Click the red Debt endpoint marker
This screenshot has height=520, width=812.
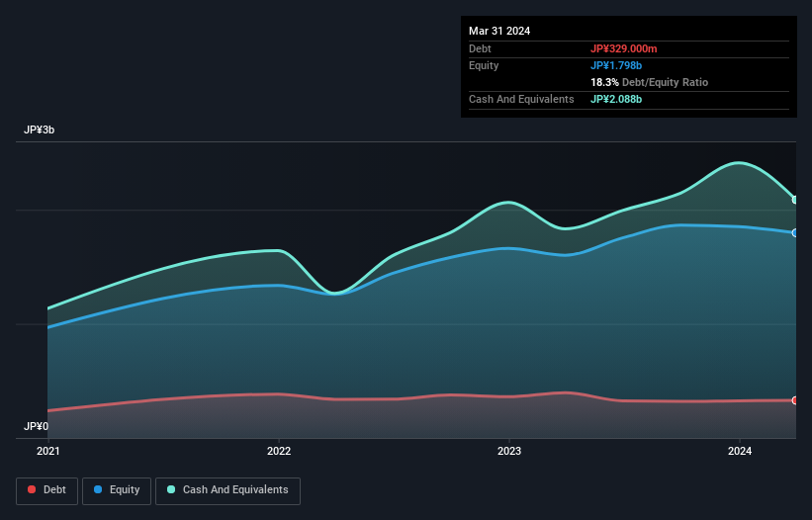pyautogui.click(x=795, y=400)
